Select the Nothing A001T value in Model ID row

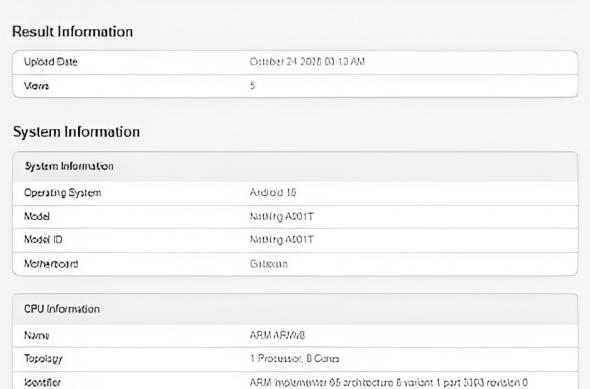(281, 240)
